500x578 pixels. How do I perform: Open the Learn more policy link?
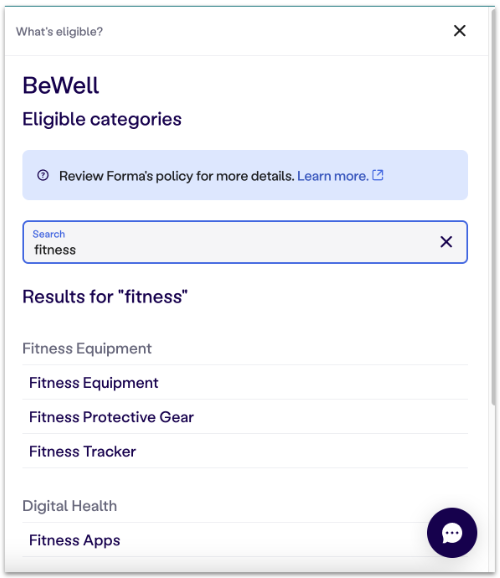[x=333, y=176]
